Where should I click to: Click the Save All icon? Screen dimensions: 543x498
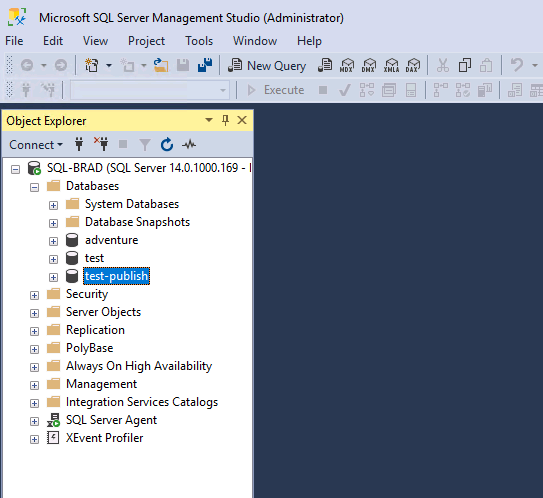point(205,65)
